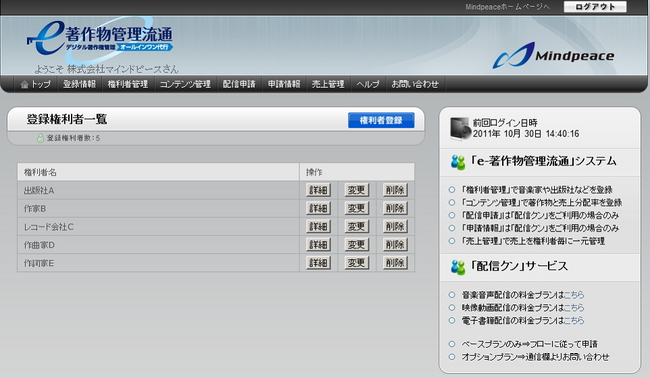Follow こちら link for 音楽音声配信 plan
The image size is (650, 378).
point(574,295)
